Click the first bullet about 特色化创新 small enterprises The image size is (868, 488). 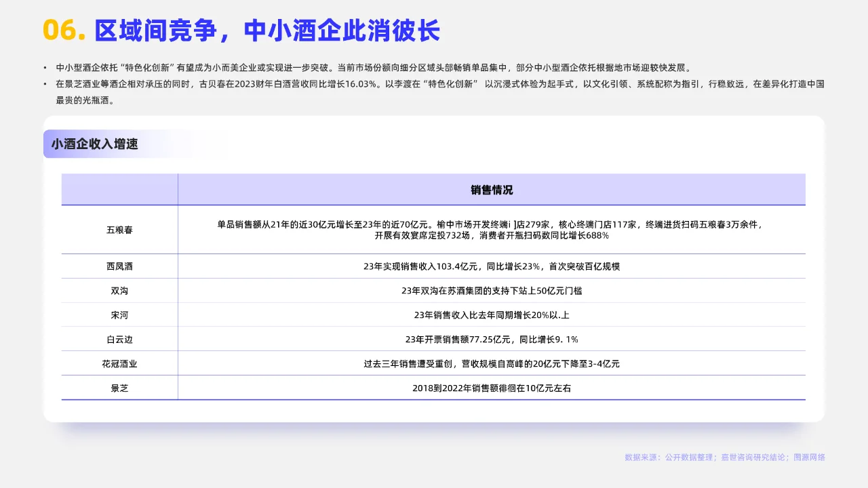click(374, 68)
